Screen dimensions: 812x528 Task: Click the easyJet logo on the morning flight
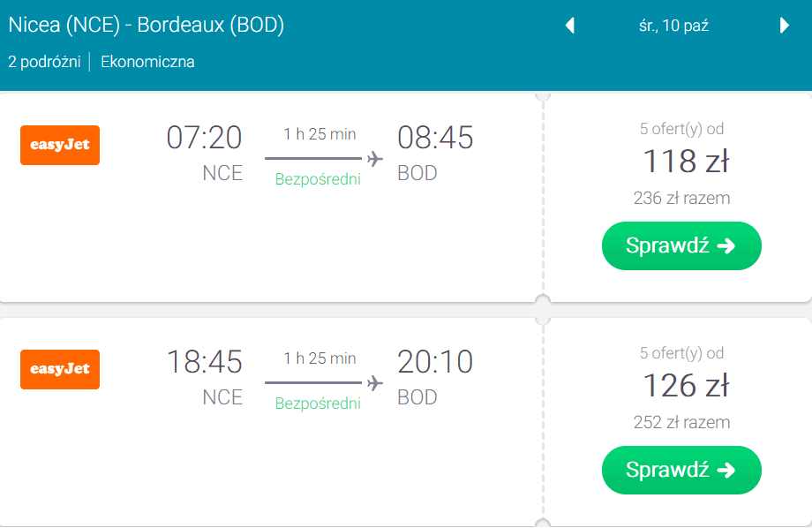tap(59, 145)
